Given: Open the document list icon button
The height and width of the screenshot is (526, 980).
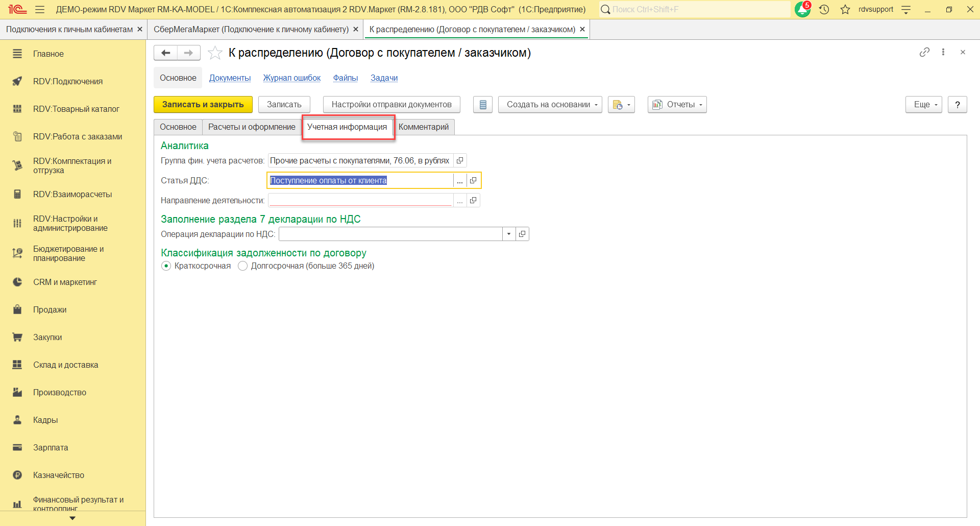Looking at the screenshot, I should 482,105.
